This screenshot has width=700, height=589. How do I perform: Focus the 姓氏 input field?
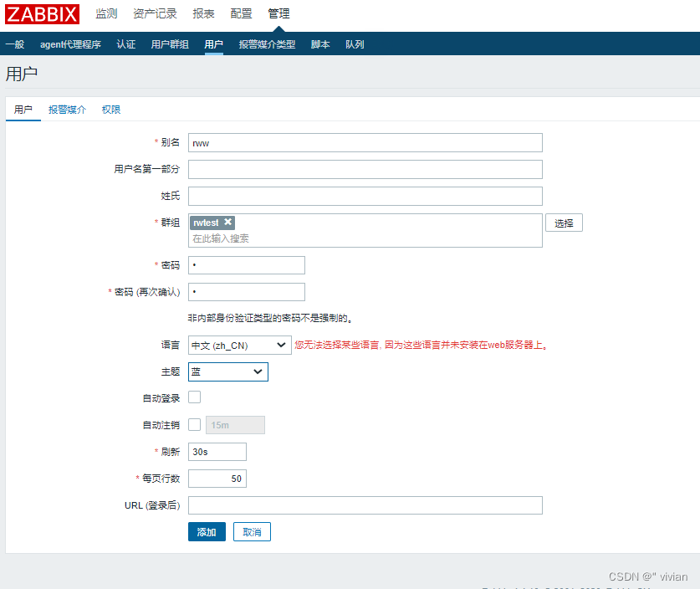[x=365, y=197]
